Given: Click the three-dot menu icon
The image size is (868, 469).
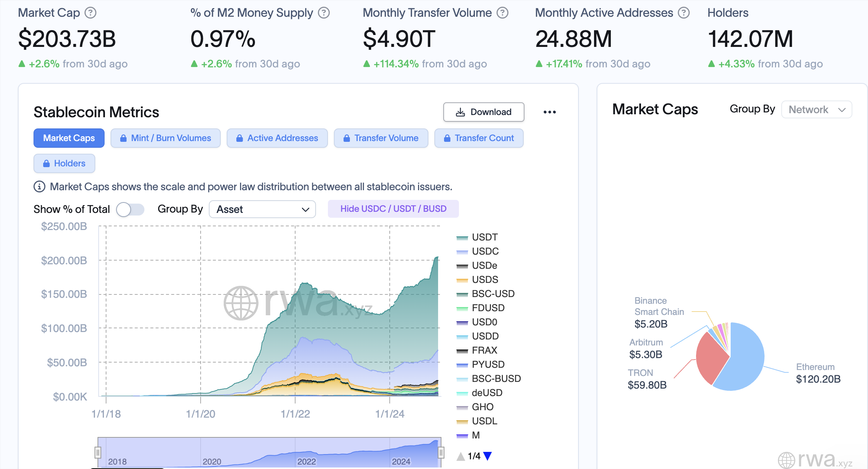Looking at the screenshot, I should 549,111.
